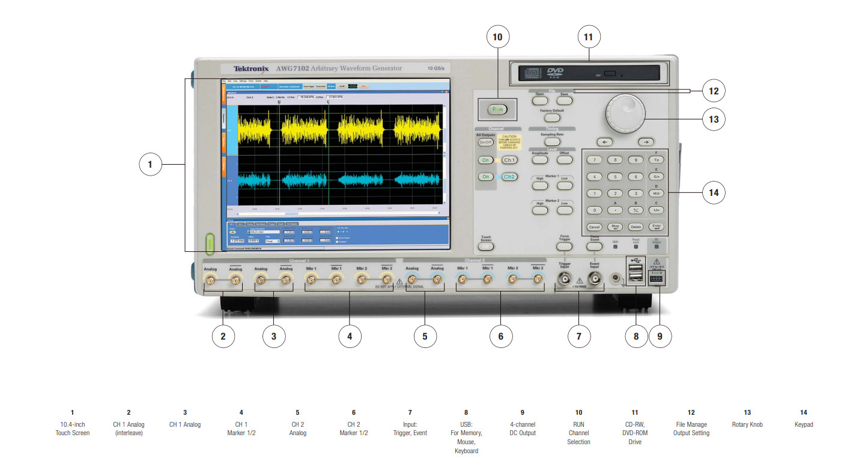This screenshot has height=464, width=868.
Task: Push the Marker 1 Low button
Action: point(564,186)
